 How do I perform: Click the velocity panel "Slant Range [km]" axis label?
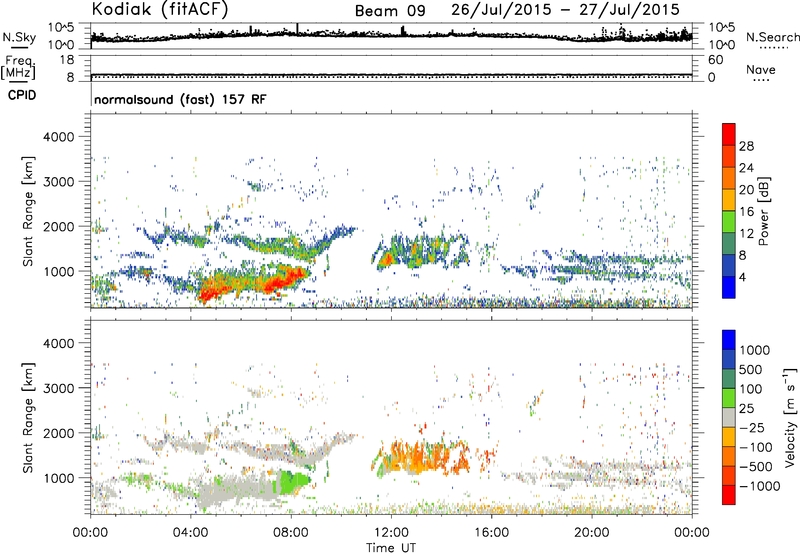tap(28, 417)
